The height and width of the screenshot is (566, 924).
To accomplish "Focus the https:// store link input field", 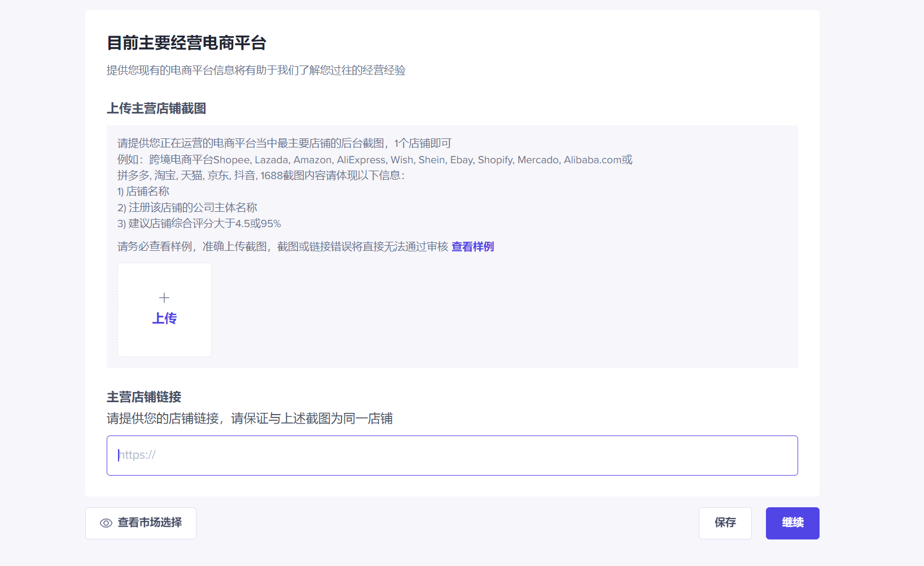I will click(452, 455).
